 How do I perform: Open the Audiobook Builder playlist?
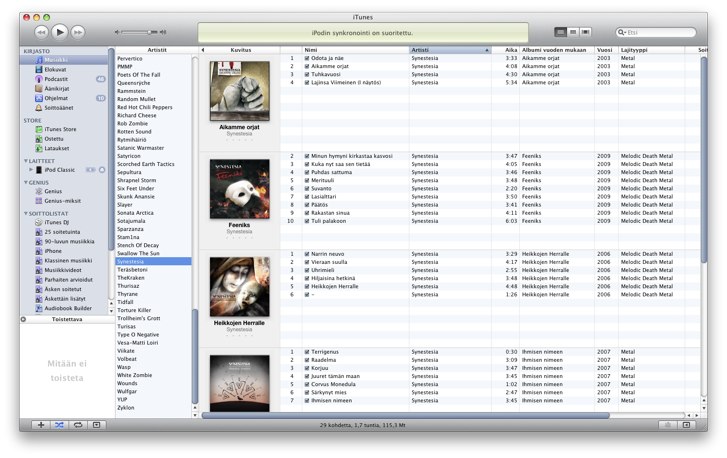(68, 308)
